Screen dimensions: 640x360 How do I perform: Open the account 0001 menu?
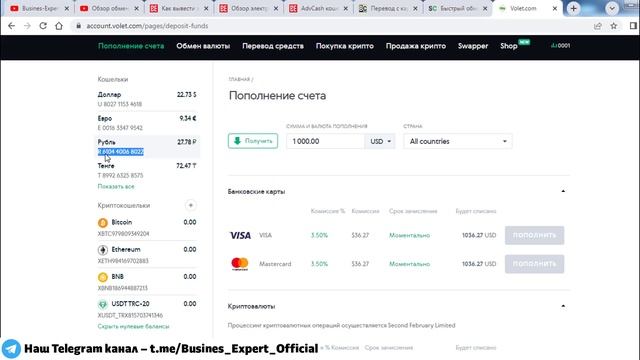[560, 46]
